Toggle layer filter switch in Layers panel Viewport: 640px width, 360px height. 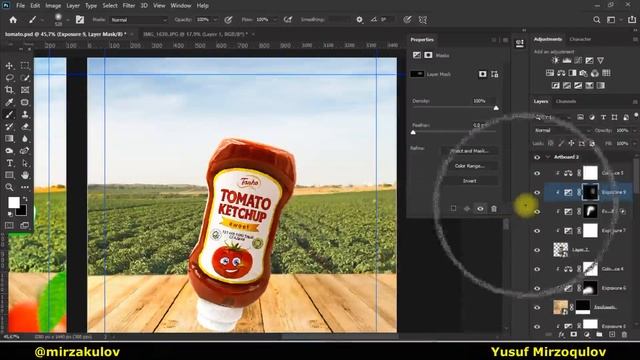pyautogui.click(x=636, y=116)
